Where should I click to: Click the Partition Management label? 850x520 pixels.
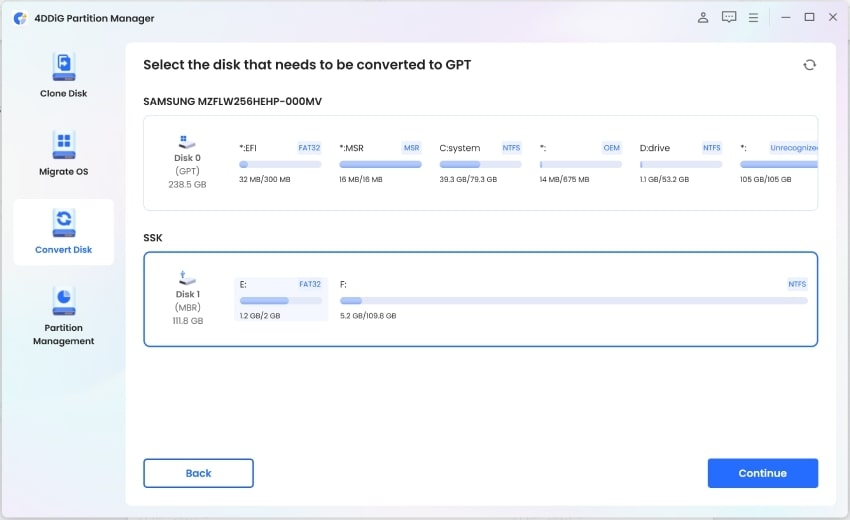63,334
